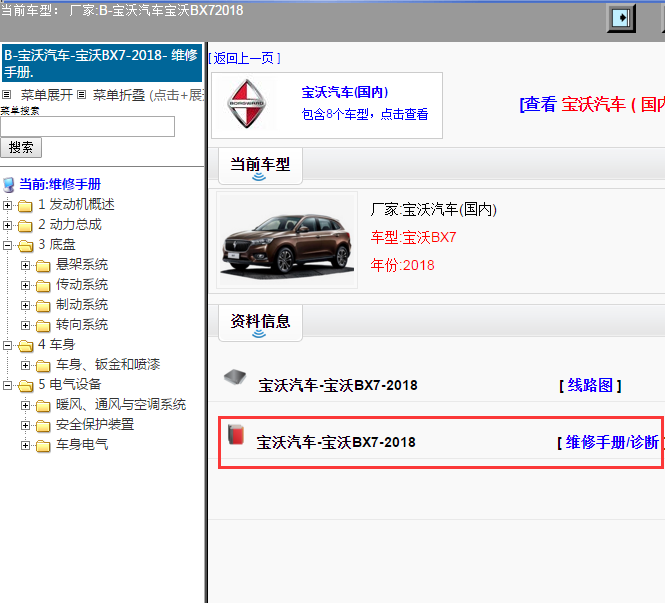Click the computer icon beside 当前:维修手册

coord(8,185)
